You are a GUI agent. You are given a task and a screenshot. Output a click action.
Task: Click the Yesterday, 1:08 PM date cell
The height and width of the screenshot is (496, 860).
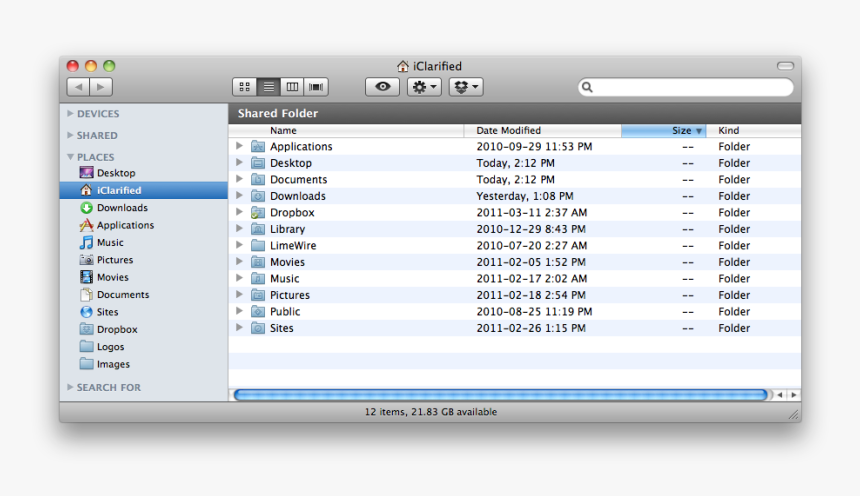pos(525,196)
